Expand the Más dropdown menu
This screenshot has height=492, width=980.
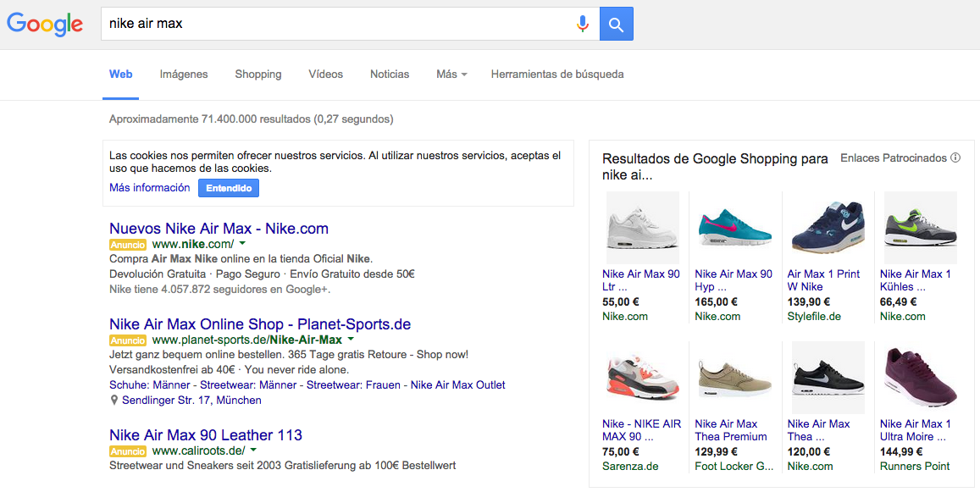click(x=451, y=75)
